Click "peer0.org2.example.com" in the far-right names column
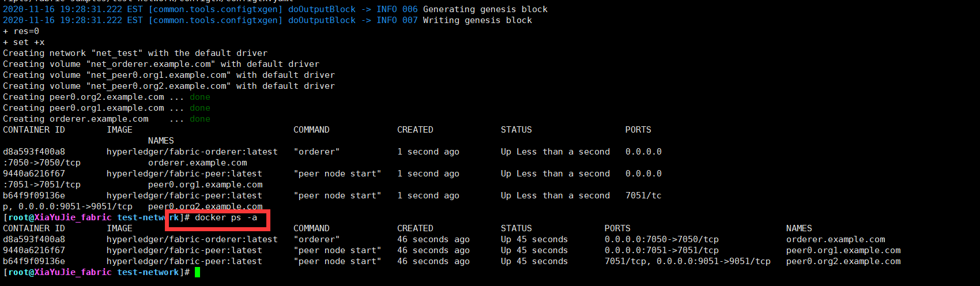Screen dimensions: 980x286 click(843, 261)
